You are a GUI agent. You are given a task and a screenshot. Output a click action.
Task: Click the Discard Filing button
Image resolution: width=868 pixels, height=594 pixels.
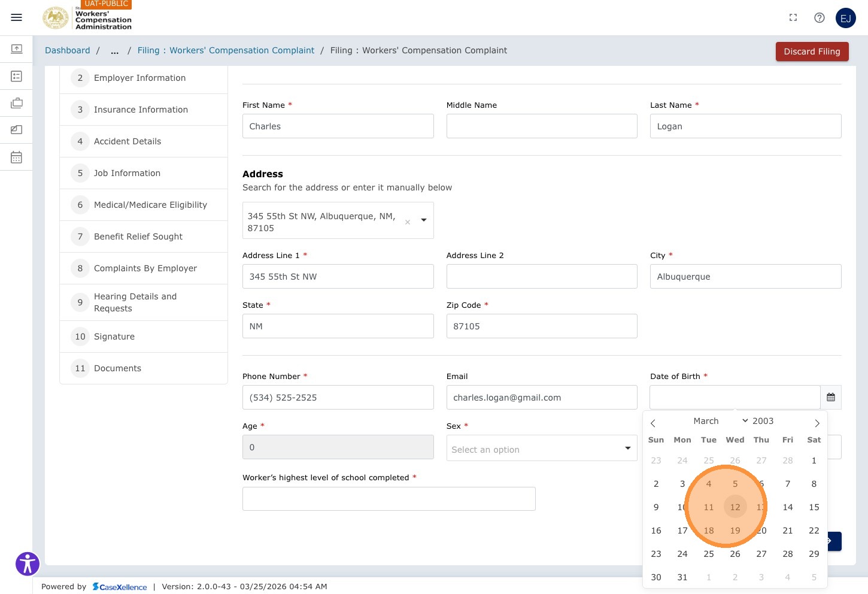coord(812,51)
